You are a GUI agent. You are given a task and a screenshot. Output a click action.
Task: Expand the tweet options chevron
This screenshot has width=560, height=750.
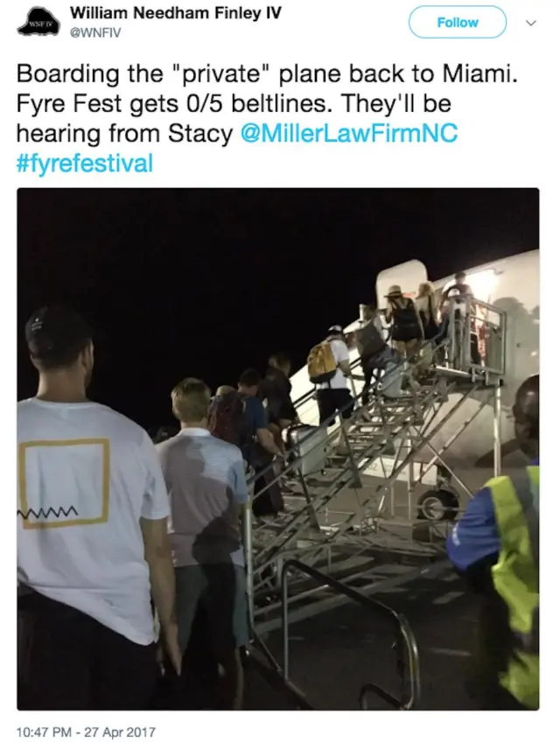[x=531, y=23]
